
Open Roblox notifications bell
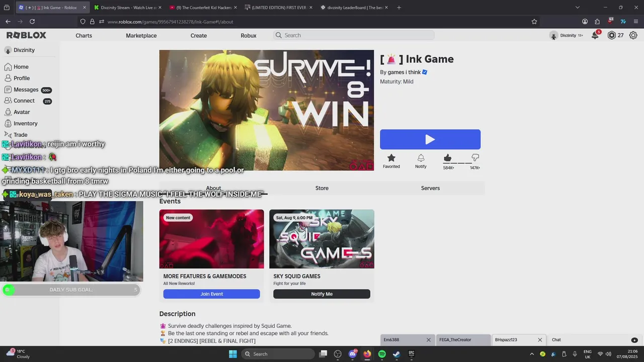click(x=595, y=35)
